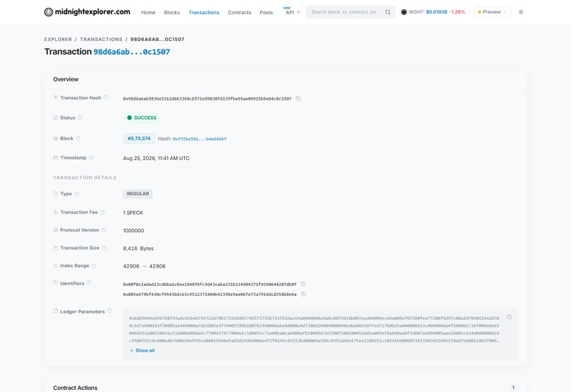Click the full transaction hash text
The width and height of the screenshot is (571, 392).
[207, 98]
